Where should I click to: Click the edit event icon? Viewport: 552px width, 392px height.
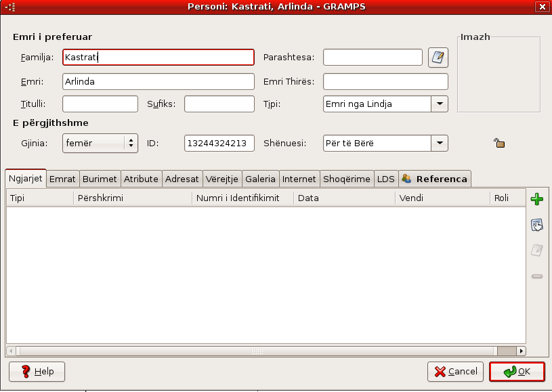(x=537, y=251)
